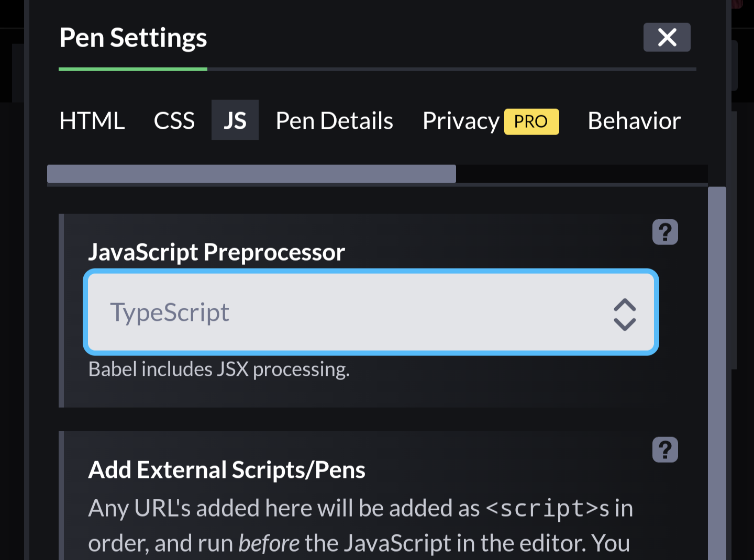
Task: Click the horizontal scrollbar below the tabs
Action: (251, 174)
